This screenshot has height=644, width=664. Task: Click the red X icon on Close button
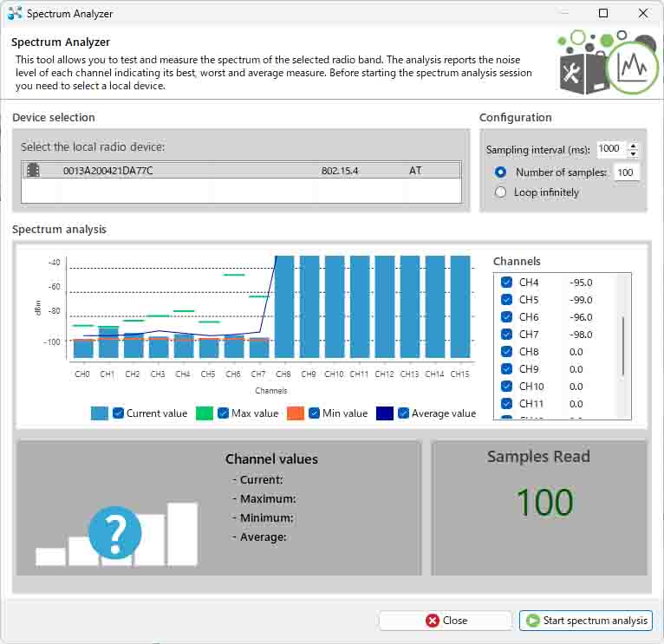[x=432, y=621]
